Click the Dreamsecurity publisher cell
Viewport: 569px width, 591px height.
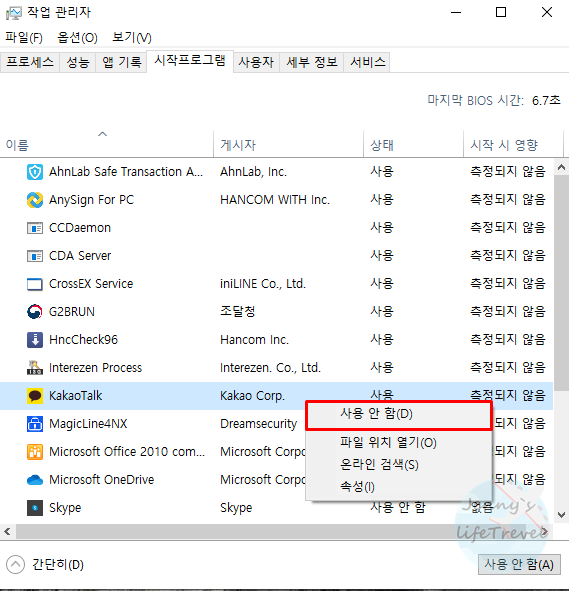tap(258, 424)
